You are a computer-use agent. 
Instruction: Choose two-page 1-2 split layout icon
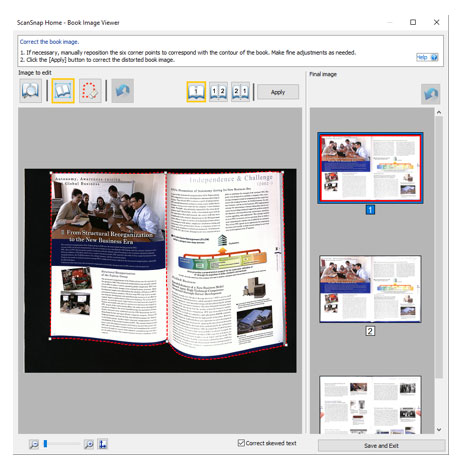point(219,92)
